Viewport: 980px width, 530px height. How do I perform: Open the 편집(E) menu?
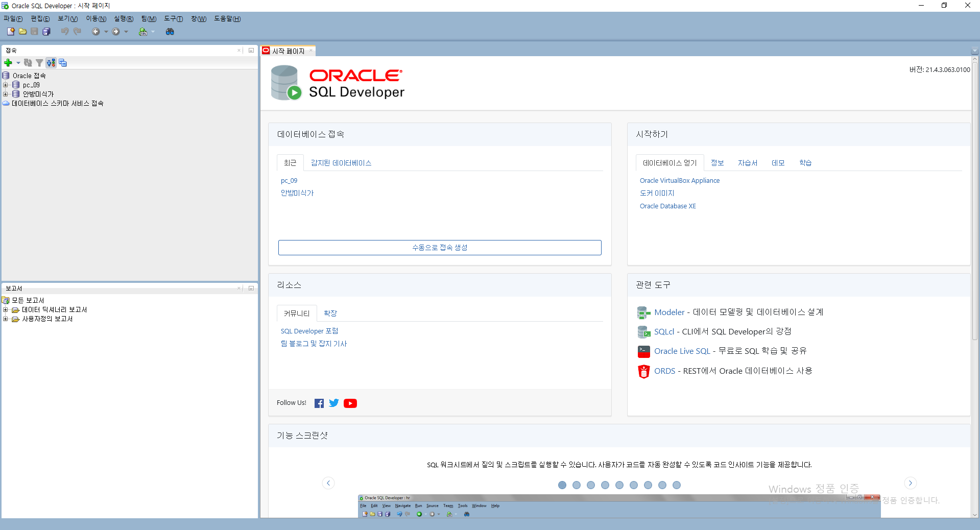click(x=40, y=18)
